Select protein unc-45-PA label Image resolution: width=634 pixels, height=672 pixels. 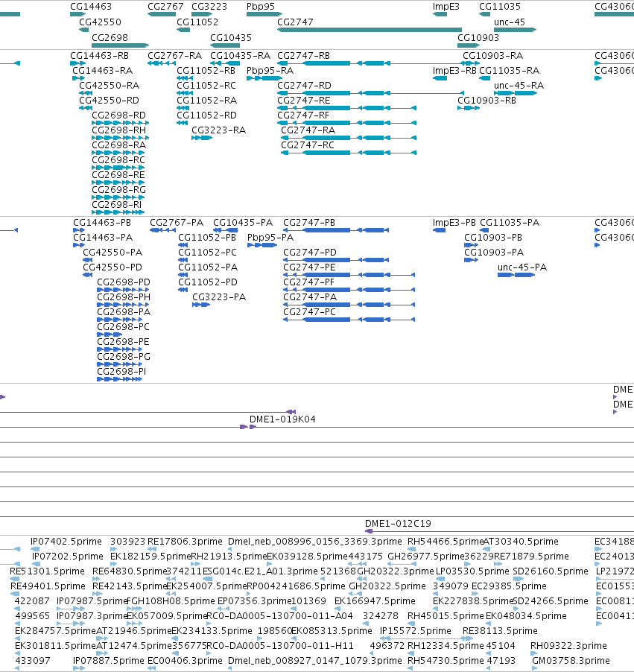tap(522, 267)
